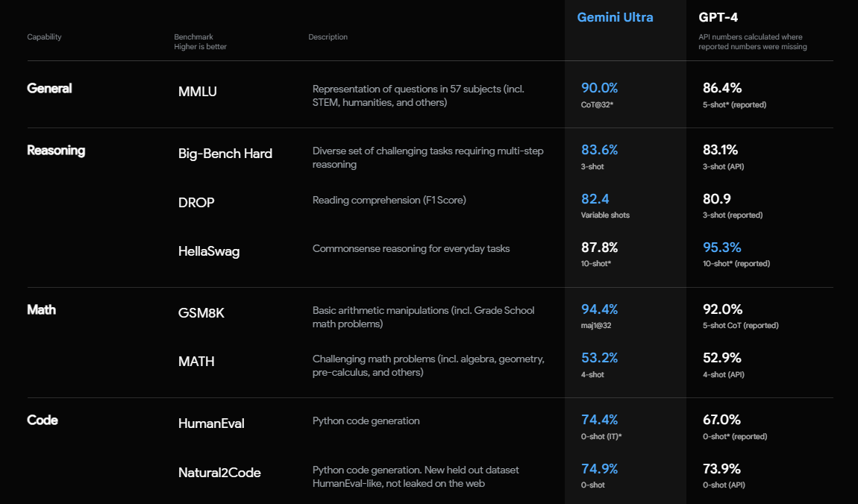Click the GSM8K benchmark name
Image resolution: width=858 pixels, height=504 pixels.
click(x=201, y=312)
